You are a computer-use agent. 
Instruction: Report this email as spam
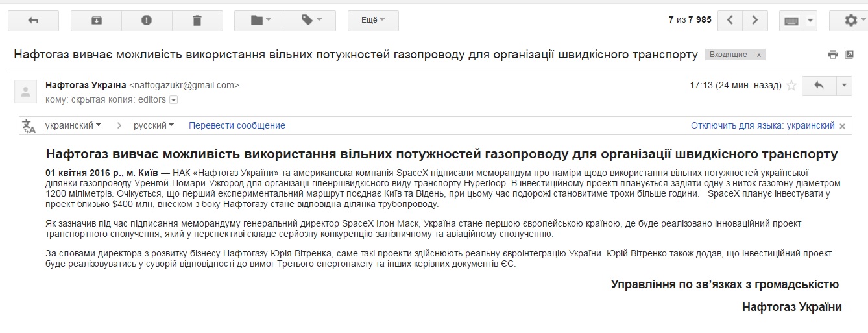point(147,20)
